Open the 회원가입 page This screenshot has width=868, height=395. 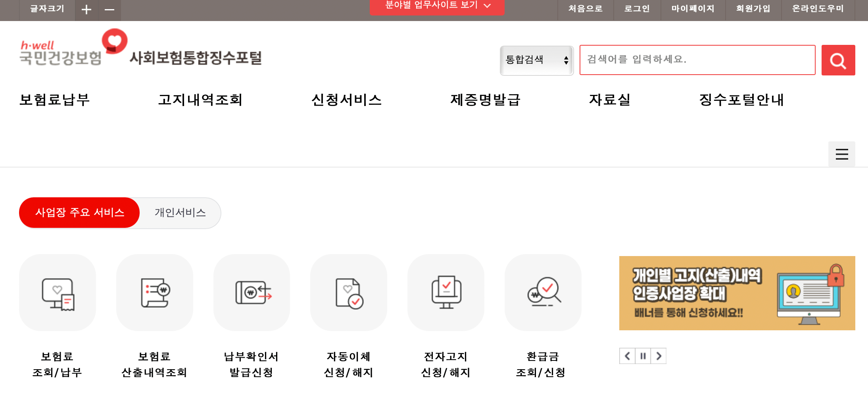click(753, 9)
